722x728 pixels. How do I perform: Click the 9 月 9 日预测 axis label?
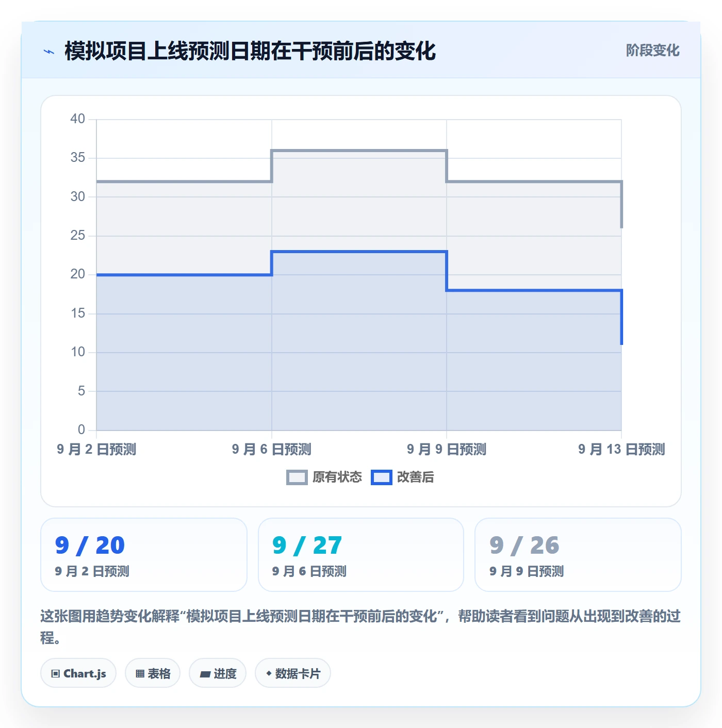tap(447, 450)
